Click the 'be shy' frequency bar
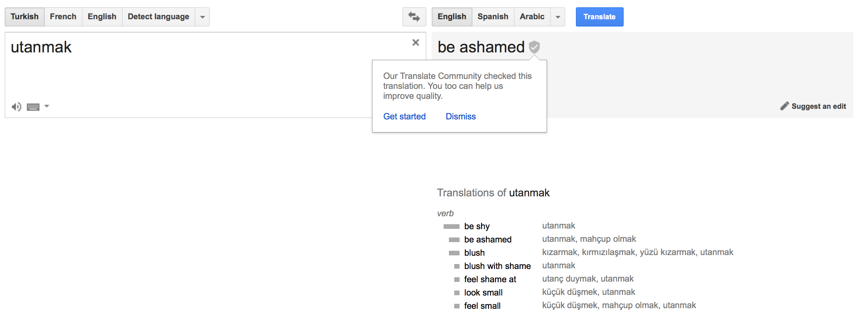868x331 pixels. pyautogui.click(x=451, y=227)
